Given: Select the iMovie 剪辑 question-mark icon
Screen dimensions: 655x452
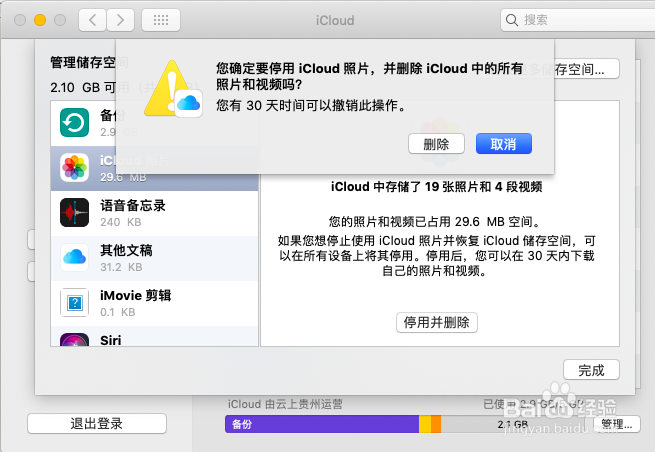Looking at the screenshot, I should click(x=74, y=302).
